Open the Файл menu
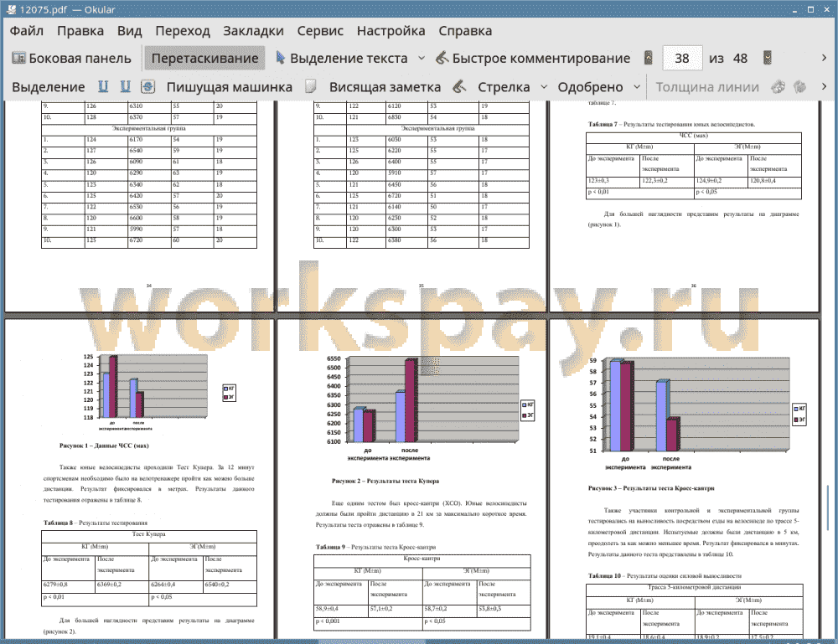 click(x=26, y=31)
